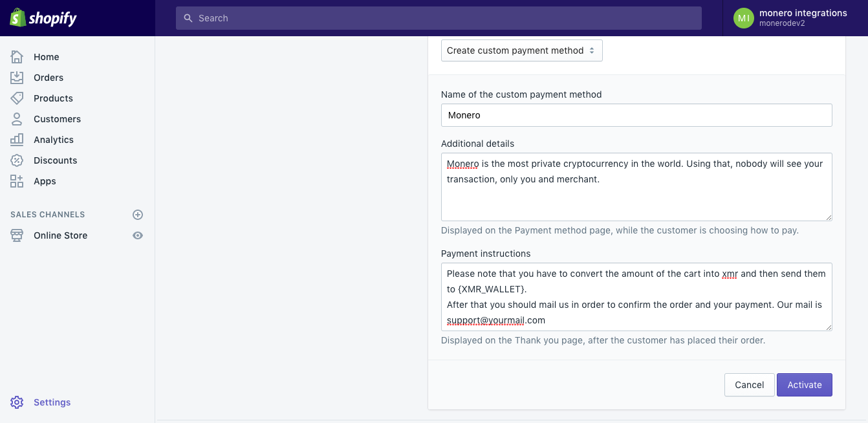Image resolution: width=868 pixels, height=423 pixels.
Task: Click the Online Store storefront icon
Action: [17, 235]
